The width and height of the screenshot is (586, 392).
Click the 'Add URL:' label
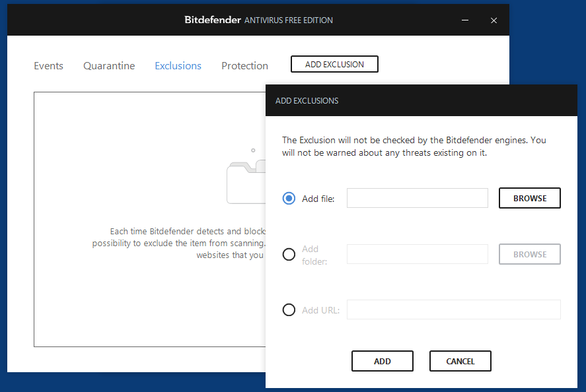[320, 310]
